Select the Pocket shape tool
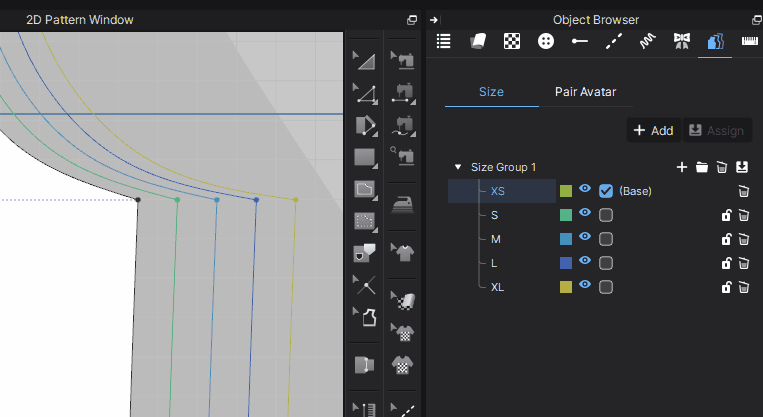 coord(364,254)
